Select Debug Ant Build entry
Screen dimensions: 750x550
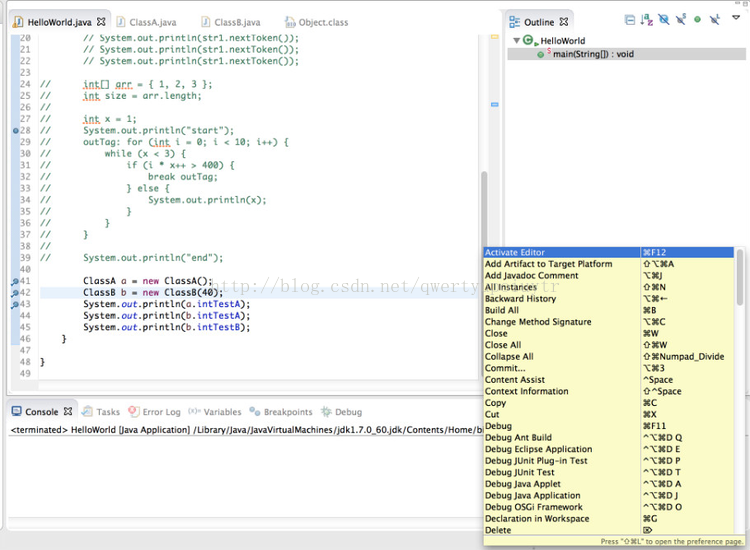[608, 438]
